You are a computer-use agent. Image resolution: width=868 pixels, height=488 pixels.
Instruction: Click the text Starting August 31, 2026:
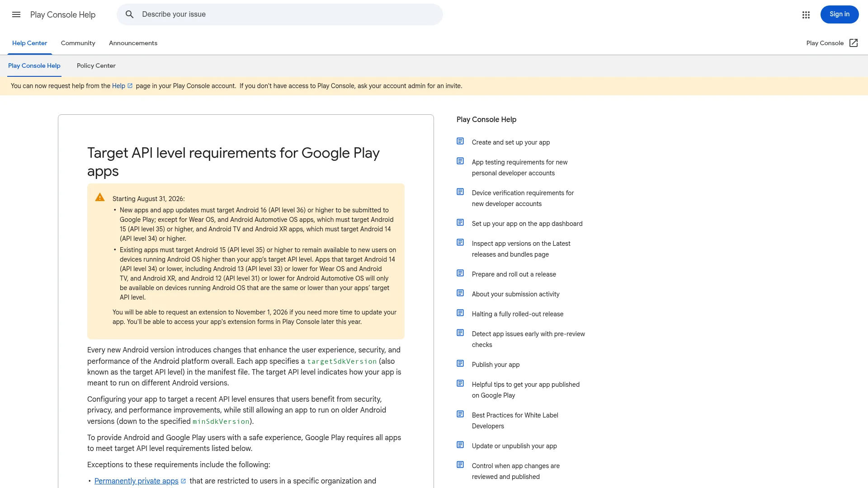click(x=149, y=199)
